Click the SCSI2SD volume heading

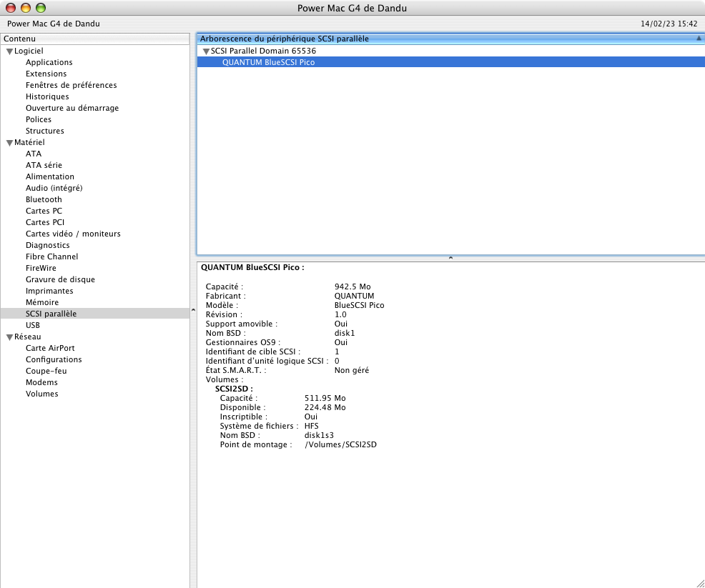click(x=234, y=389)
